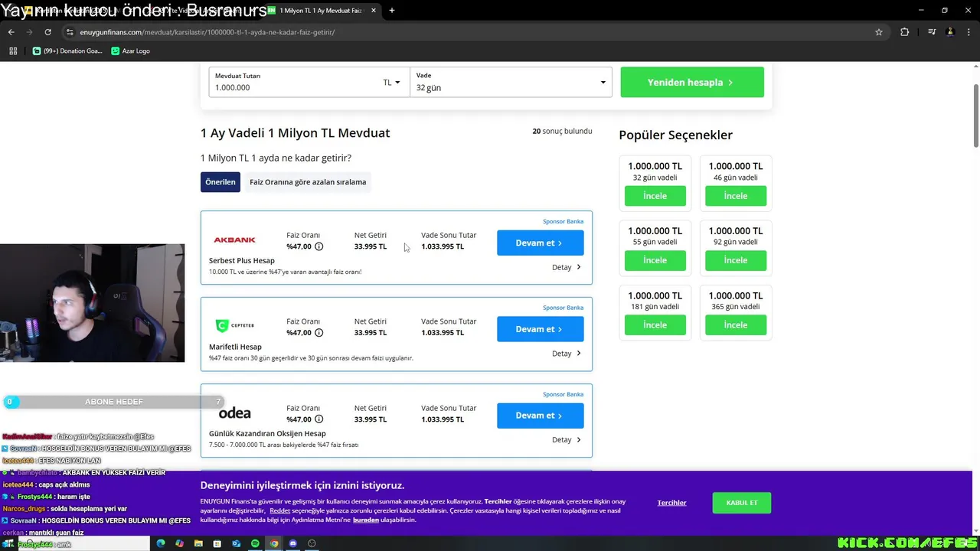Click the Serbest Plus Hesap title
The width and height of the screenshot is (980, 551).
[x=242, y=261]
